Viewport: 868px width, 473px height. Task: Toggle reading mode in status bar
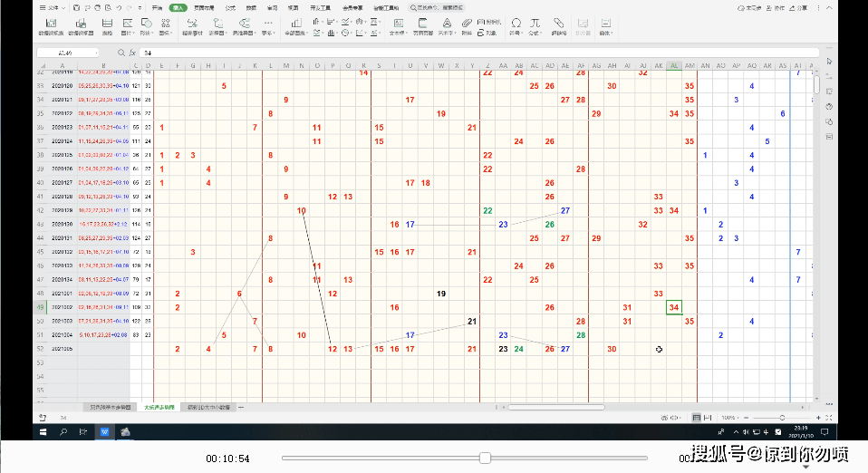tap(675, 418)
